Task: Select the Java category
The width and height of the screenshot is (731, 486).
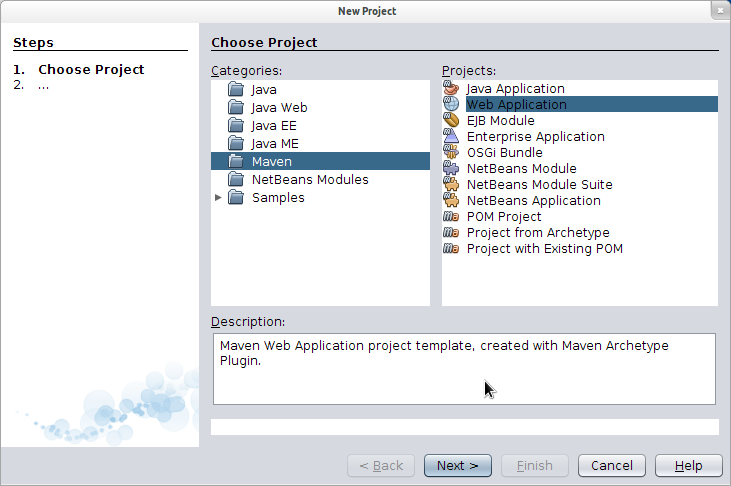Action: click(x=264, y=90)
